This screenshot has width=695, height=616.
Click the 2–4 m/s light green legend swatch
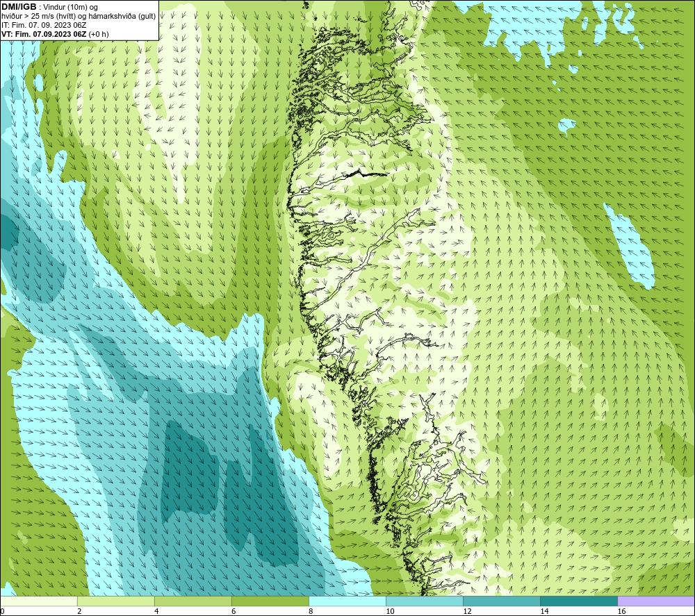pyautogui.click(x=116, y=601)
